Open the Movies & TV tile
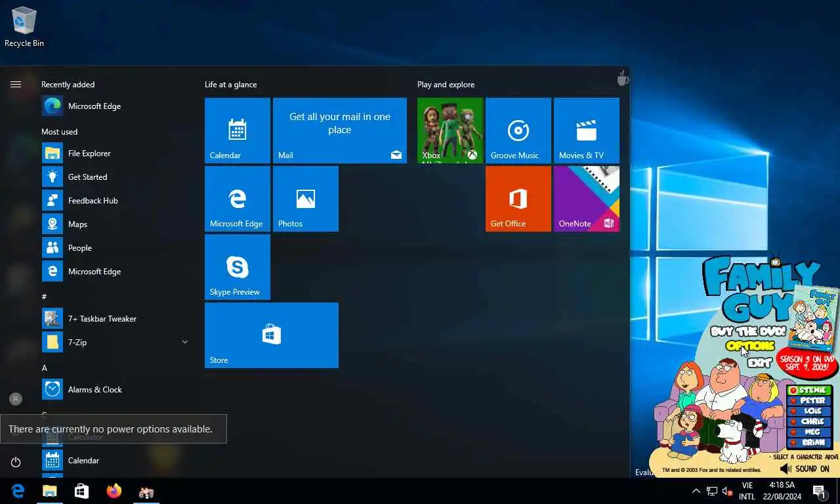 click(x=587, y=131)
